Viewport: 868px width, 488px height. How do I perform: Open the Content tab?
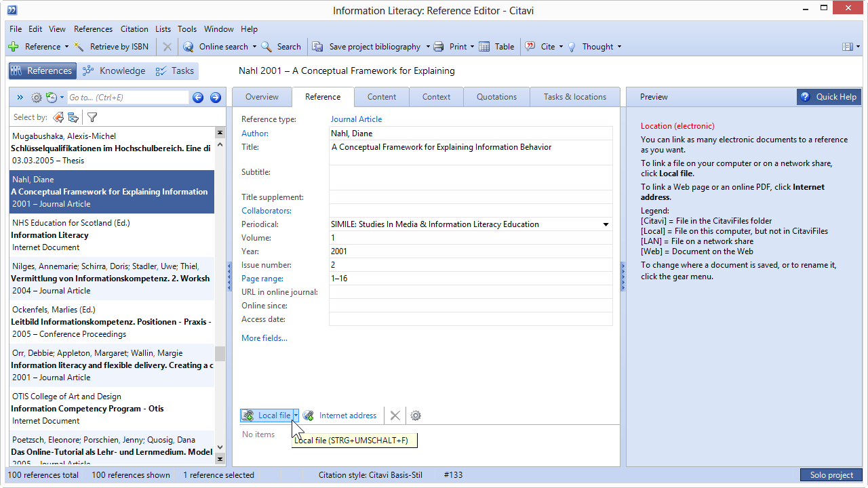(382, 97)
